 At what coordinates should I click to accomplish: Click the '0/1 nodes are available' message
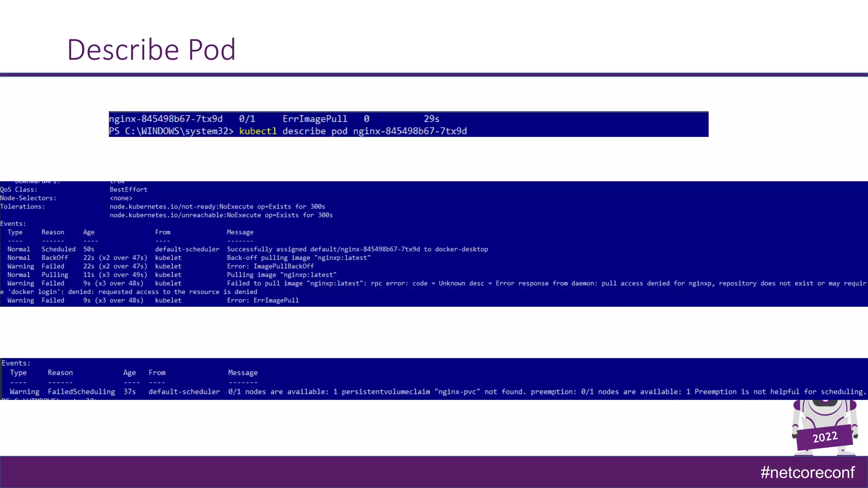pos(547,392)
